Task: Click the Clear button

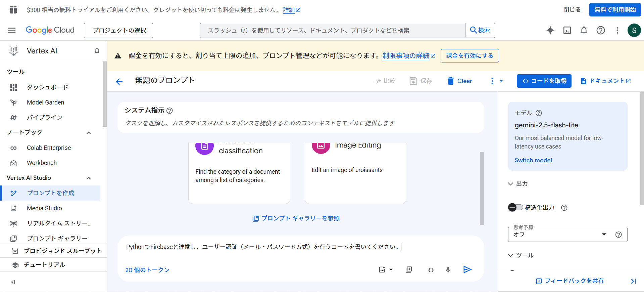Action: 459,81
